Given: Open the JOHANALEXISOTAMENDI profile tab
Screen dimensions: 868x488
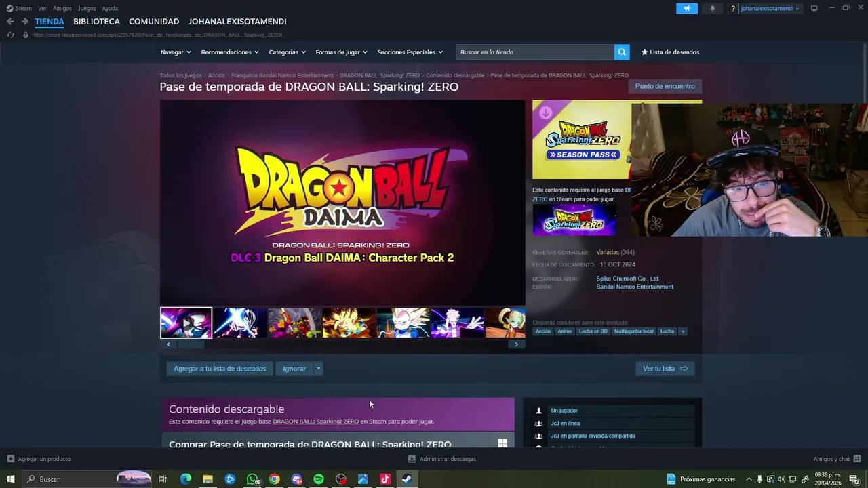Looking at the screenshot, I should (x=237, y=22).
